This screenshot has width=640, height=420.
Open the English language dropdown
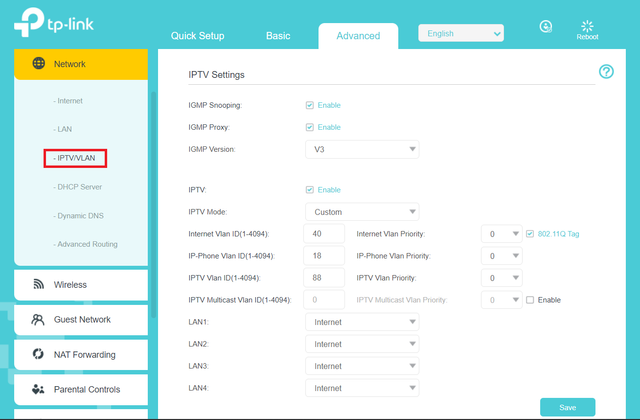click(x=461, y=33)
